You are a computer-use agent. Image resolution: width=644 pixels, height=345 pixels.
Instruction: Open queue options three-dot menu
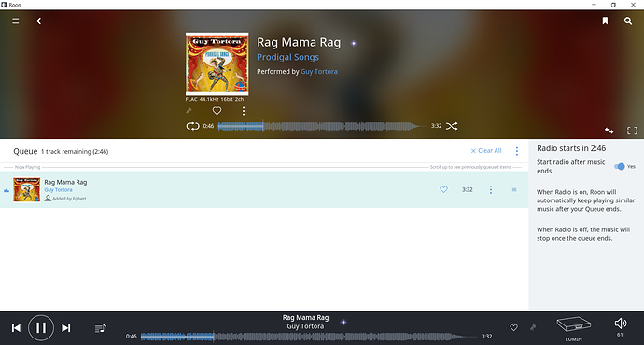coord(517,151)
